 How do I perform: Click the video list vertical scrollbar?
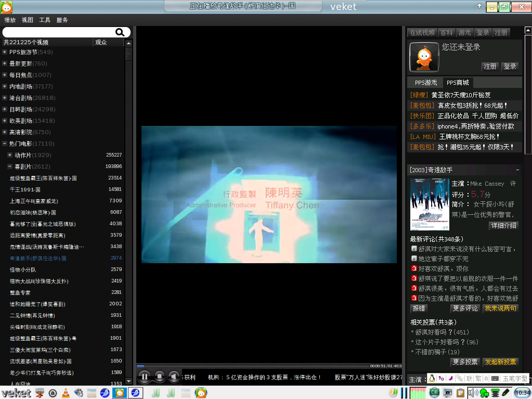128,212
